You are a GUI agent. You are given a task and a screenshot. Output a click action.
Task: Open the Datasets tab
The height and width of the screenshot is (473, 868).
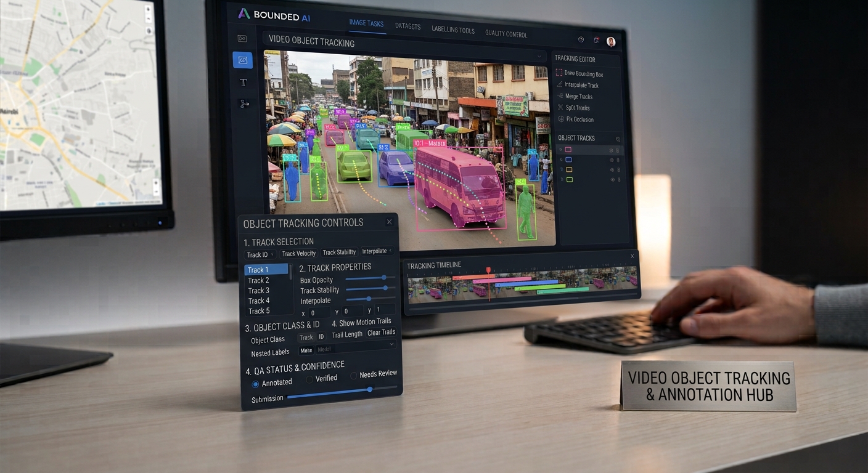click(x=407, y=26)
